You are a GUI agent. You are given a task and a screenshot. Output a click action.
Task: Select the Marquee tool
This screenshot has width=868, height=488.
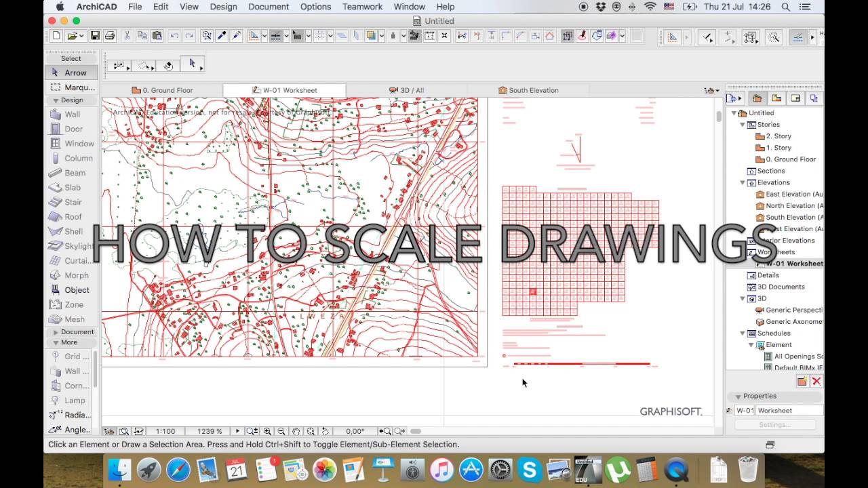click(72, 87)
